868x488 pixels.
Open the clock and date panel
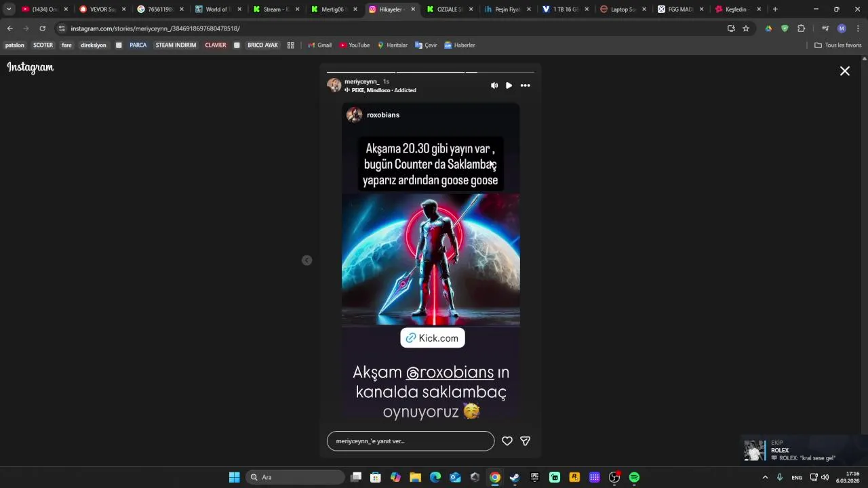[x=848, y=477]
